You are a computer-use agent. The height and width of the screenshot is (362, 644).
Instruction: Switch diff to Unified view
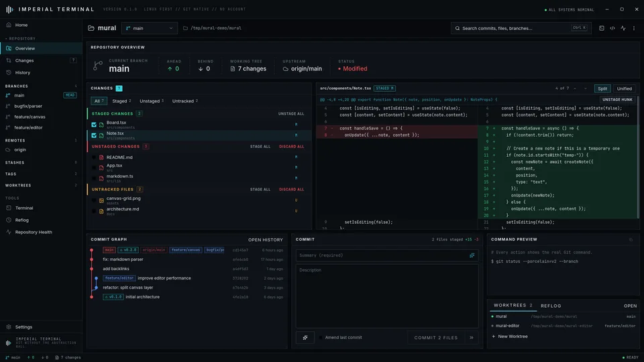(x=625, y=88)
